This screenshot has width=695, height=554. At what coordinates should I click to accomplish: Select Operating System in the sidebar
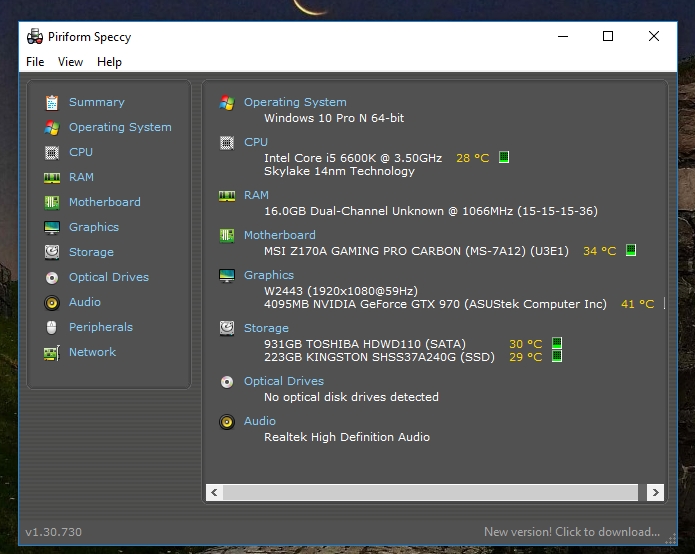coord(120,128)
